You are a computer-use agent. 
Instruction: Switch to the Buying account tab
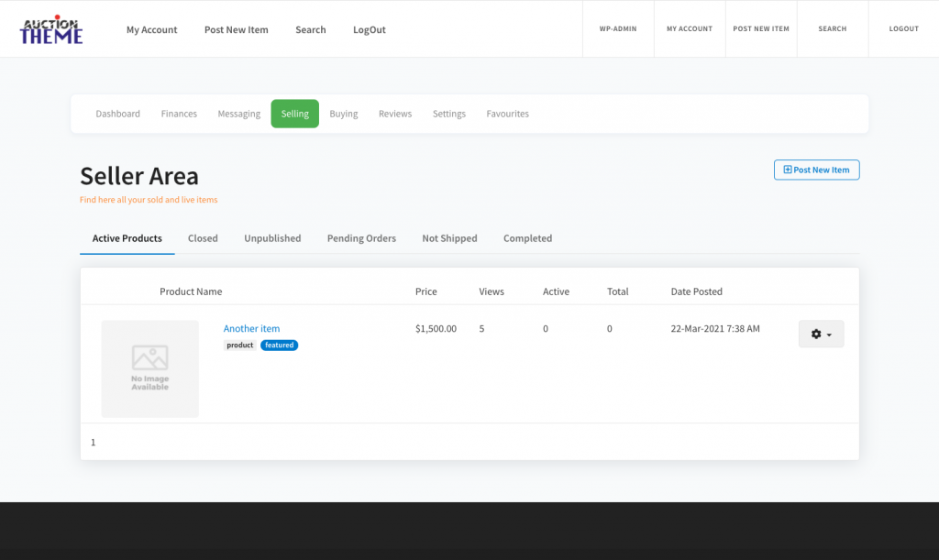(x=344, y=114)
